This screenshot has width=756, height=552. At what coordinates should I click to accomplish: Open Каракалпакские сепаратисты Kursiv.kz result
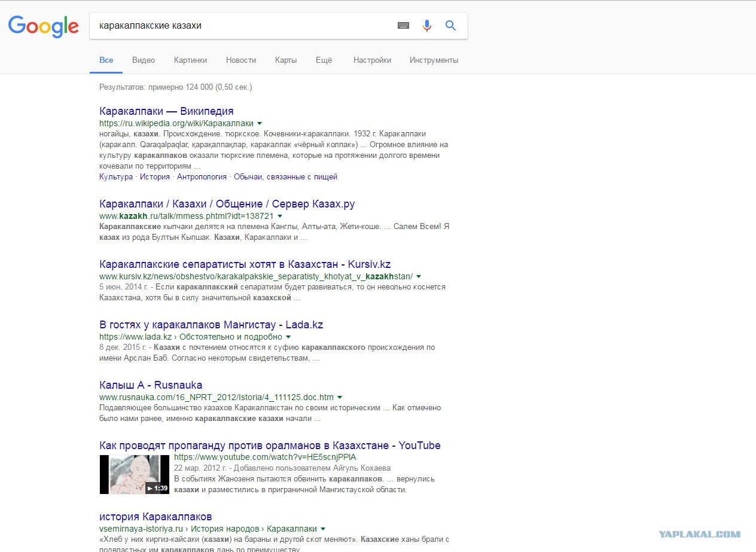pyautogui.click(x=245, y=264)
